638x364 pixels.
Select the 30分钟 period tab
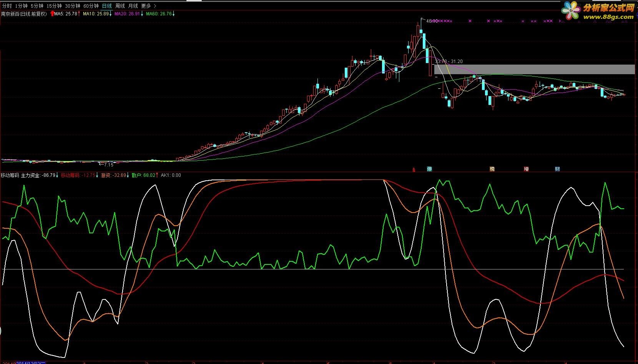tap(72, 6)
